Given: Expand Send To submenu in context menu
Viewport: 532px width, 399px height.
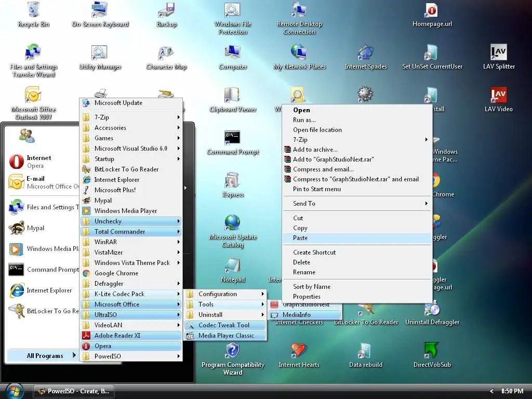Looking at the screenshot, I should point(357,204).
